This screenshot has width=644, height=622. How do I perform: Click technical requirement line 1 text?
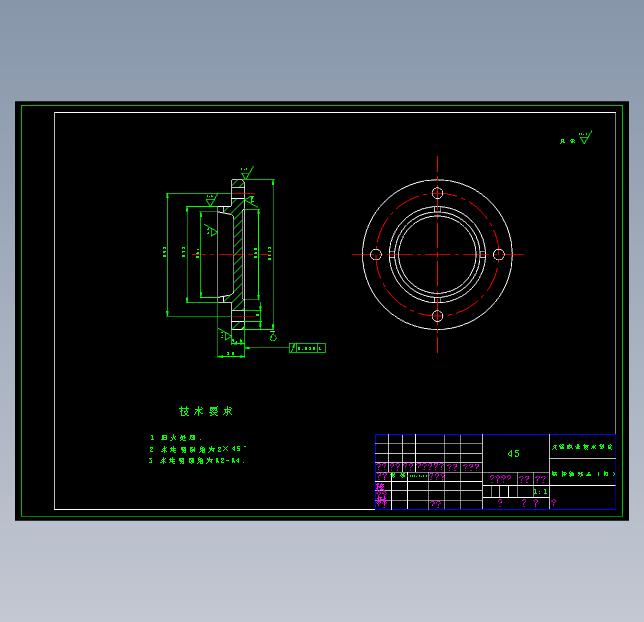[x=176, y=438]
